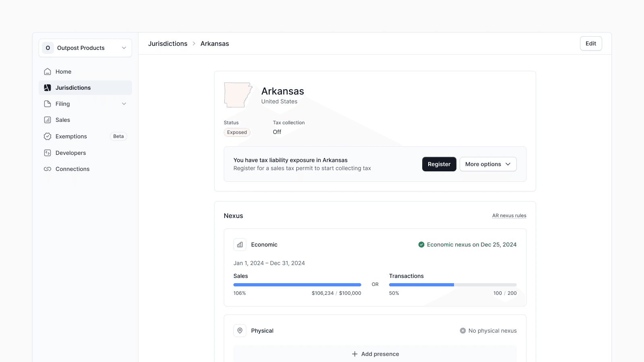
Task: Click the Beta badge next to Exemptions
Action: [x=118, y=136]
